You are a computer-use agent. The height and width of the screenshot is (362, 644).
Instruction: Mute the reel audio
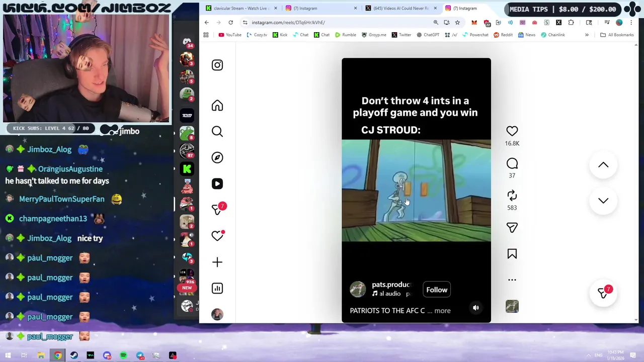(x=475, y=308)
